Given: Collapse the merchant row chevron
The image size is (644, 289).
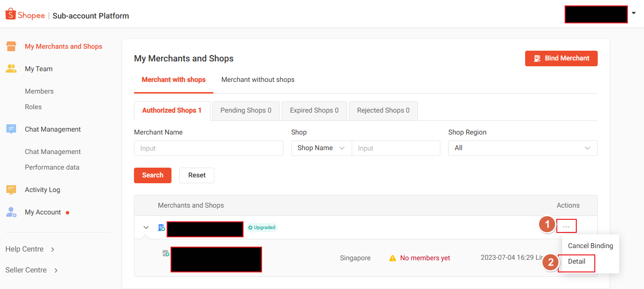Looking at the screenshot, I should 146,228.
